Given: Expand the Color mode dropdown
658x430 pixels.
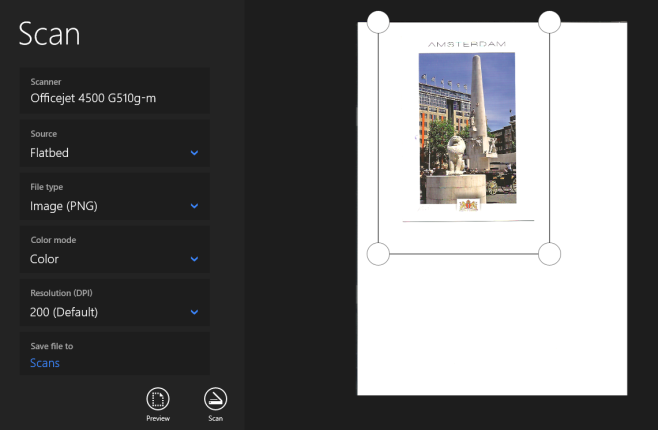Looking at the screenshot, I should click(x=114, y=250).
